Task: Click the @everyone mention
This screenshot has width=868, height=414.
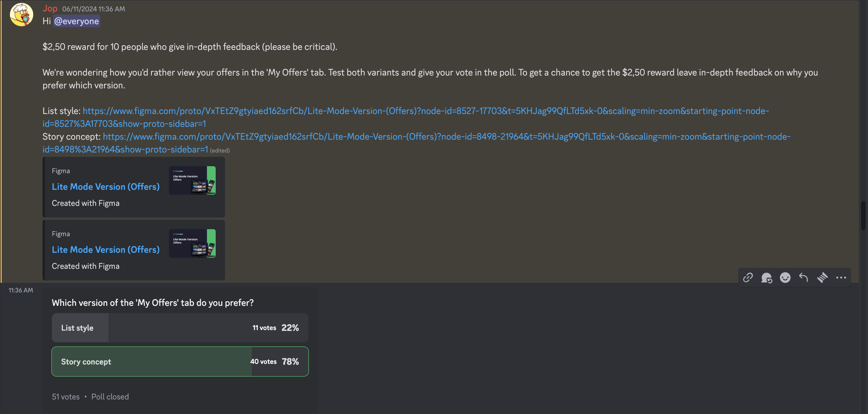Action: pyautogui.click(x=76, y=21)
